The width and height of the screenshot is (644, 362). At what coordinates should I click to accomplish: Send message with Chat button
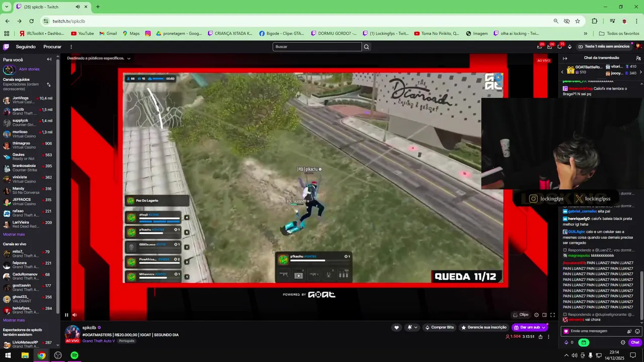(635, 342)
